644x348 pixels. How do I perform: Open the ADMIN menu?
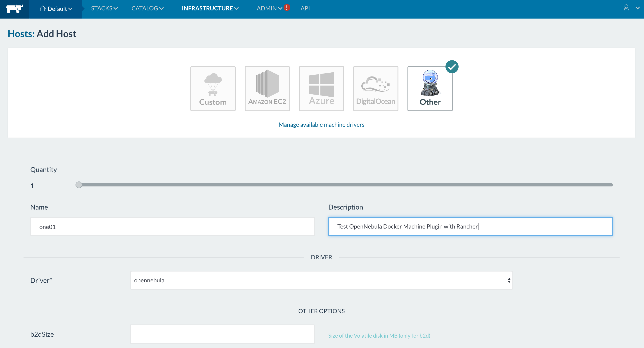269,8
